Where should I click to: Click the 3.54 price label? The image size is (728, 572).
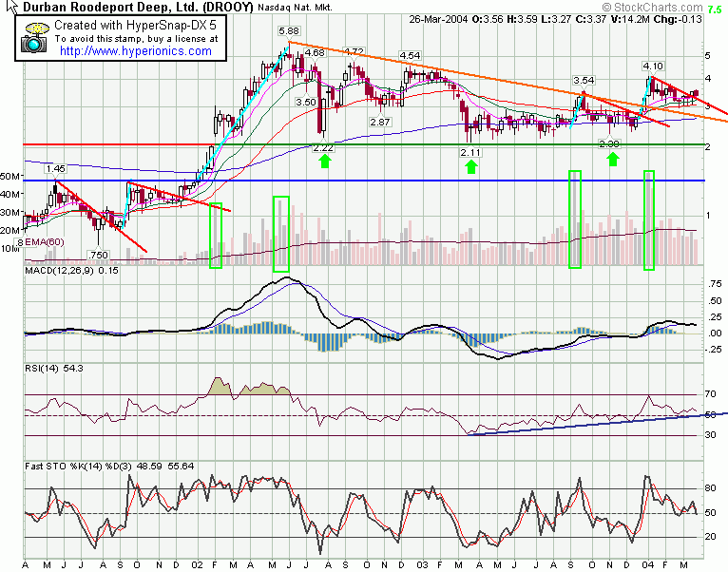tap(584, 81)
